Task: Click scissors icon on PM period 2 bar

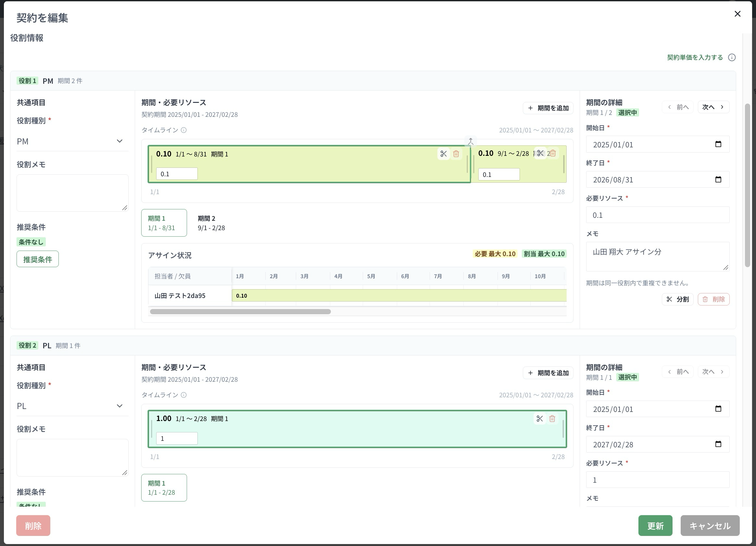Action: coord(540,153)
